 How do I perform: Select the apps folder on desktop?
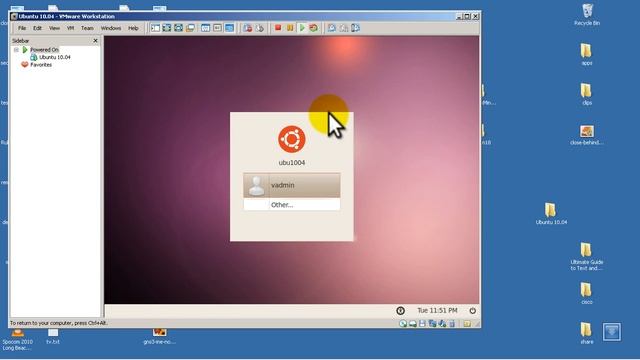(587, 54)
